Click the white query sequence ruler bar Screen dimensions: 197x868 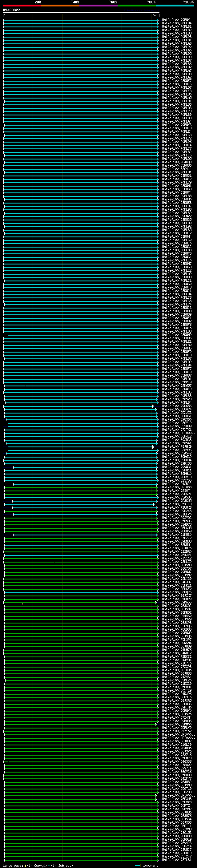pos(81,12)
